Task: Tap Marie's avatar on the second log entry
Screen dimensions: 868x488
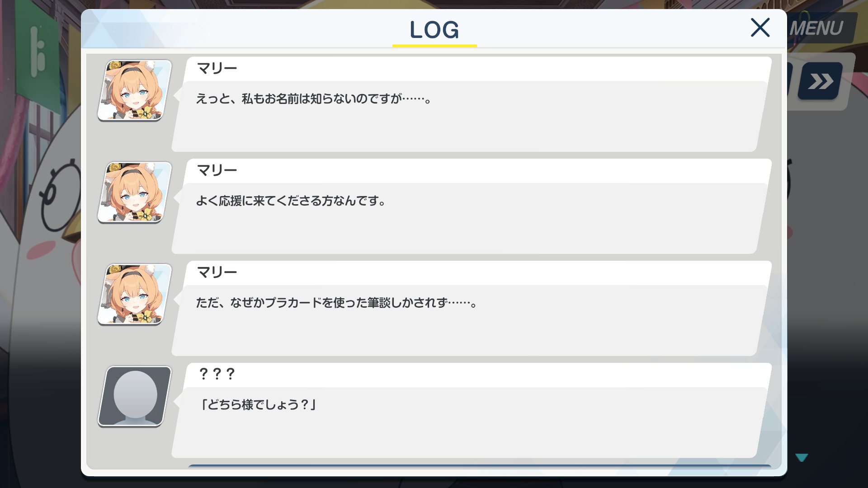Action: tap(135, 192)
